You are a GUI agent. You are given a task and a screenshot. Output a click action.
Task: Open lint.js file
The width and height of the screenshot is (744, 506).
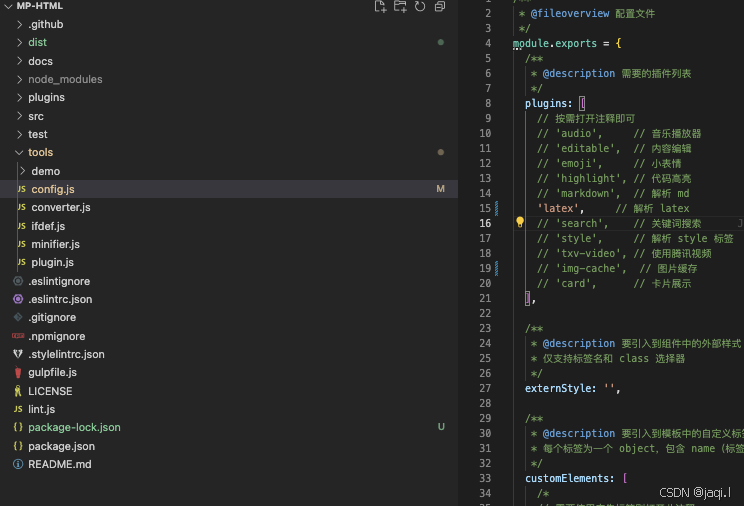[41, 409]
